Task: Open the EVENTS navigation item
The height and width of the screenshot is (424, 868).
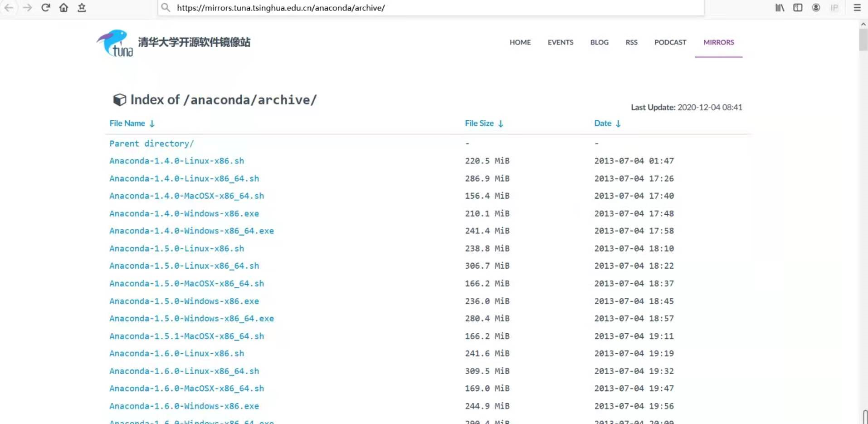Action: pos(561,42)
